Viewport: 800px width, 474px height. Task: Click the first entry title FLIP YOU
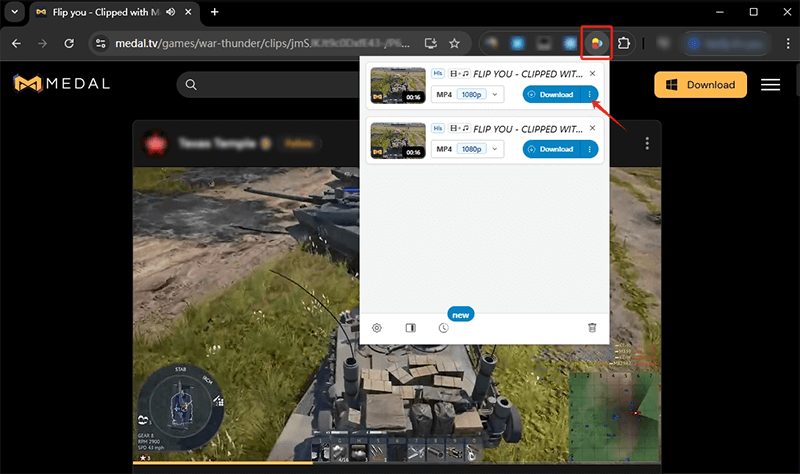(528, 74)
